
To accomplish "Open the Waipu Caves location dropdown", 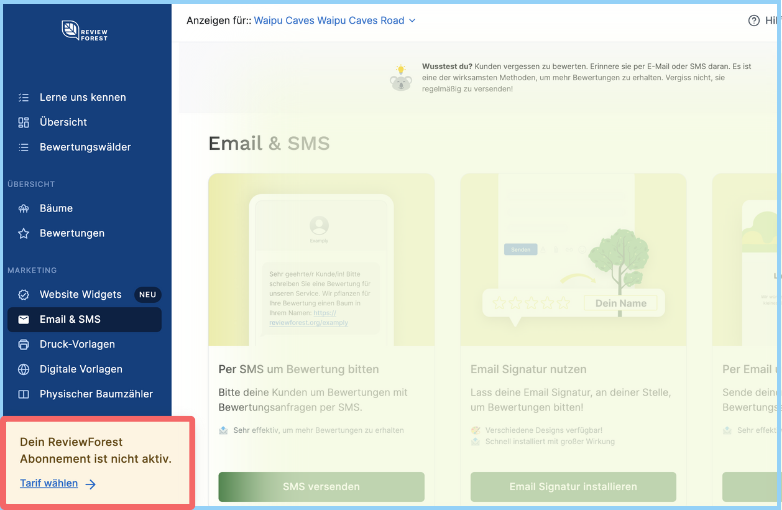I will point(328,20).
